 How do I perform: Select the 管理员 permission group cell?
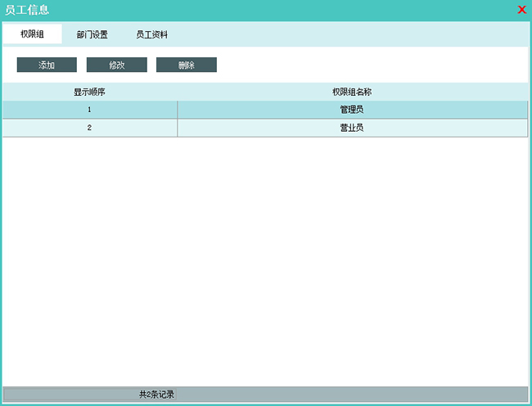(x=352, y=110)
